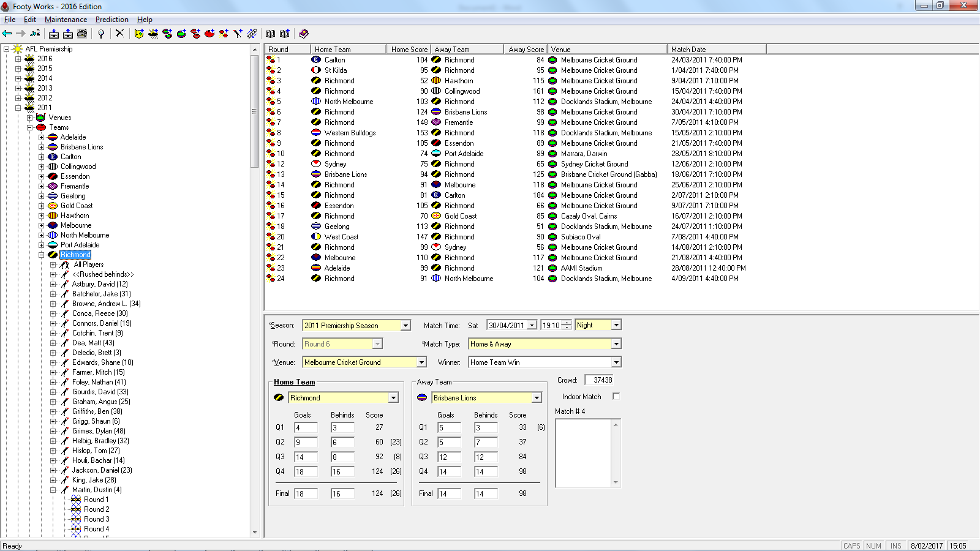Open the Help menu
This screenshot has height=551, width=980.
(x=145, y=20)
